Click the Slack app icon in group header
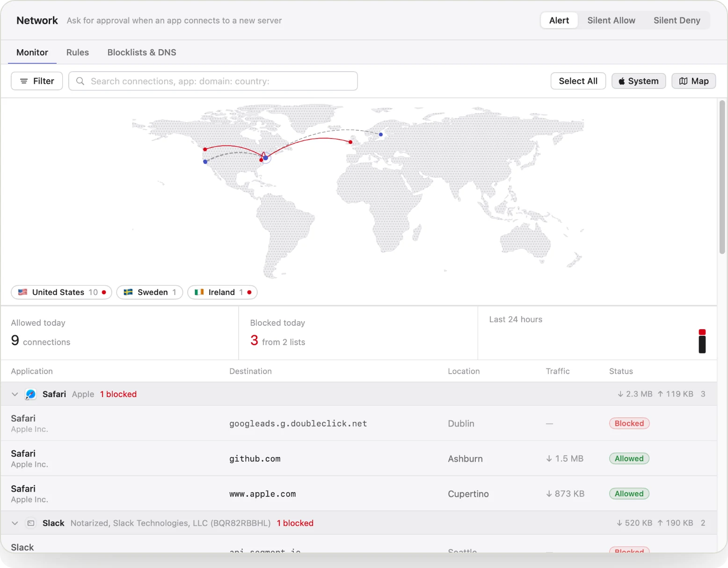 (31, 523)
